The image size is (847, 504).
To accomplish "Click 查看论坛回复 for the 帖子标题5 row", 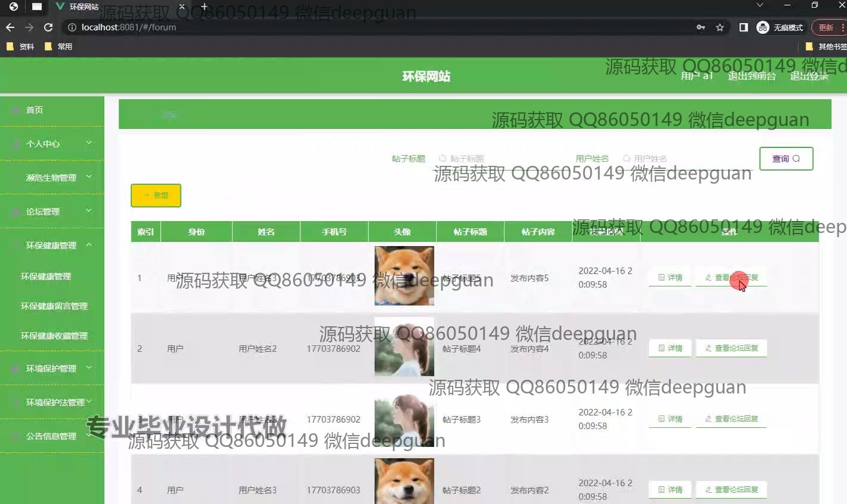I will (x=732, y=278).
